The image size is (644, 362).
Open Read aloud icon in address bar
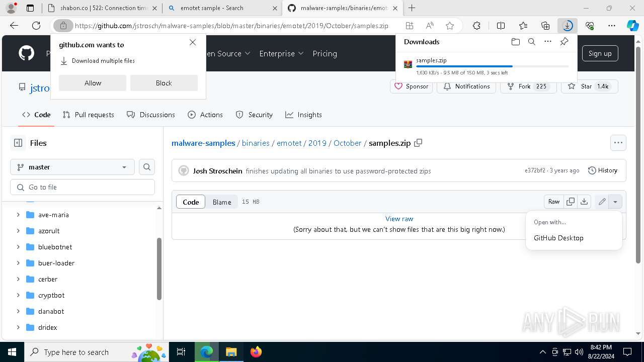point(430,26)
